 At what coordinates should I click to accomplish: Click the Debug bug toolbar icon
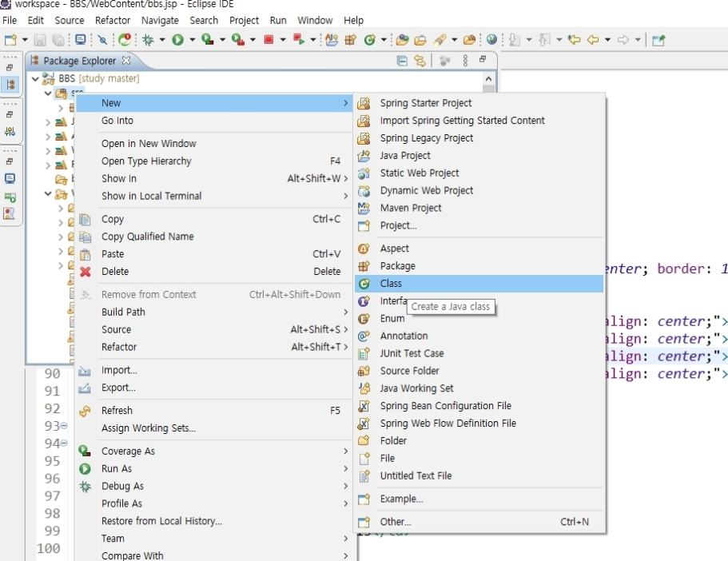click(148, 40)
